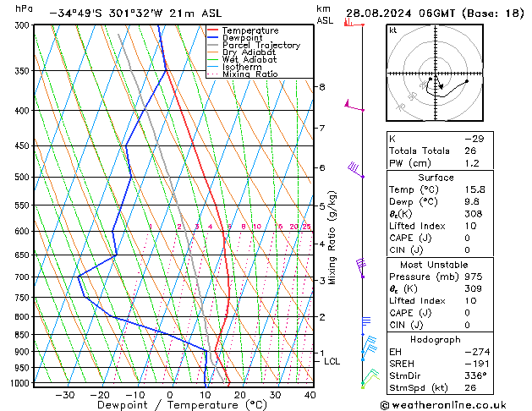Click the 'Wet Adiabat' legend entry
The width and height of the screenshot is (532, 411).
point(250,59)
